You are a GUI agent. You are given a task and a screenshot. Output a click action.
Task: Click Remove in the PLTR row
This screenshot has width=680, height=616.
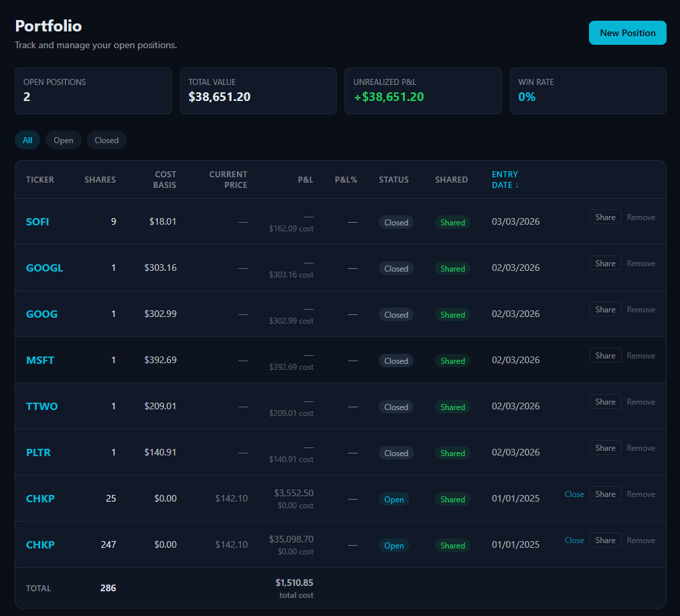(641, 448)
